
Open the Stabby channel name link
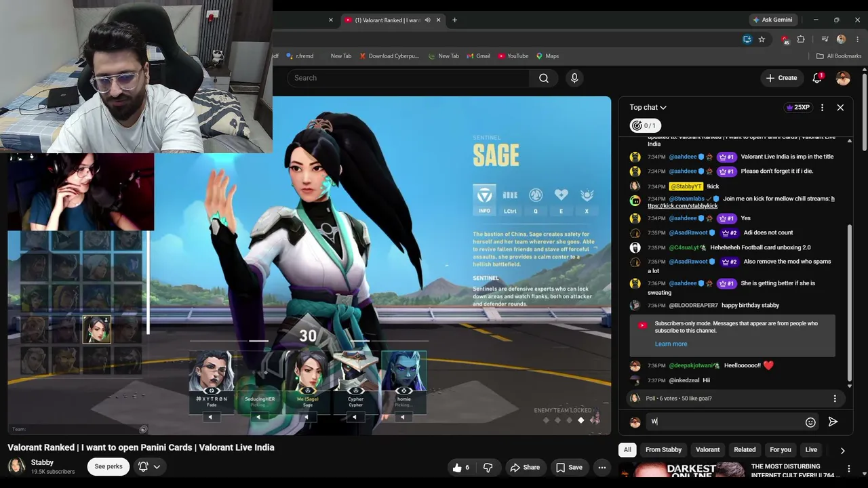tap(42, 462)
